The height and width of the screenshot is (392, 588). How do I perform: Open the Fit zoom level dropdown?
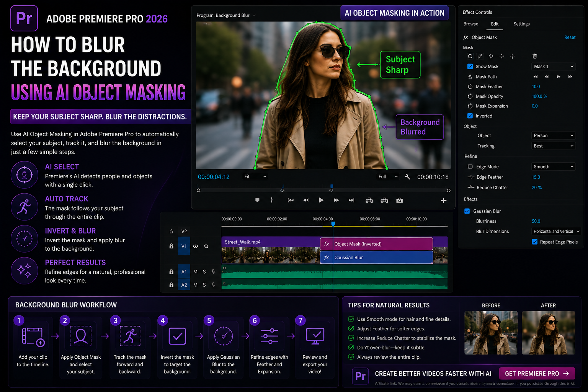click(x=255, y=176)
